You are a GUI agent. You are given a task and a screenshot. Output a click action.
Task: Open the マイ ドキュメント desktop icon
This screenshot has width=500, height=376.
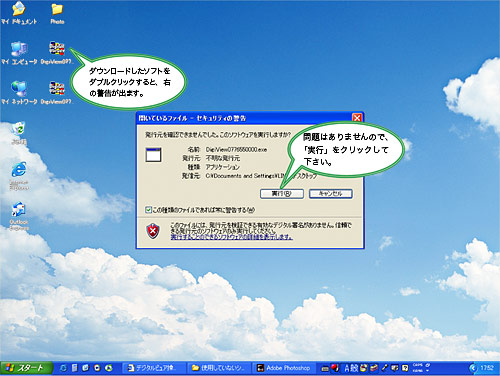pyautogui.click(x=19, y=13)
